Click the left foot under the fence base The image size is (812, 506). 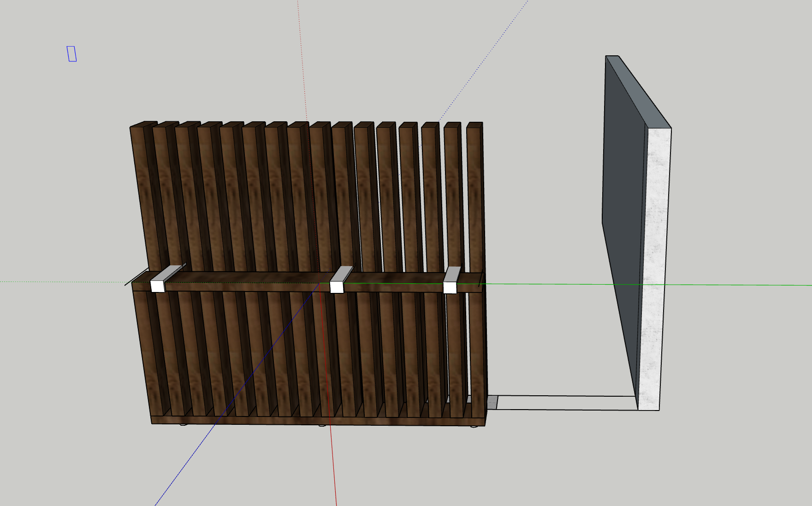(183, 424)
